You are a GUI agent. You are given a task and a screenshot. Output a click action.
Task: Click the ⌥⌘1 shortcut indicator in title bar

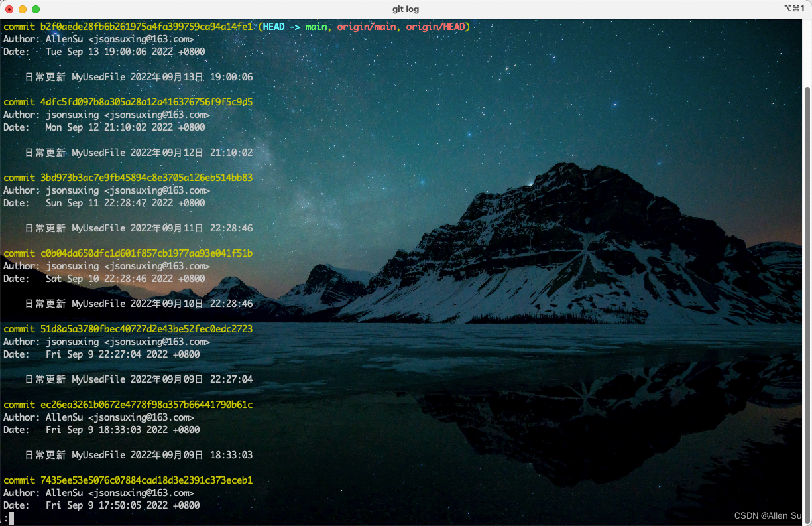pyautogui.click(x=793, y=9)
